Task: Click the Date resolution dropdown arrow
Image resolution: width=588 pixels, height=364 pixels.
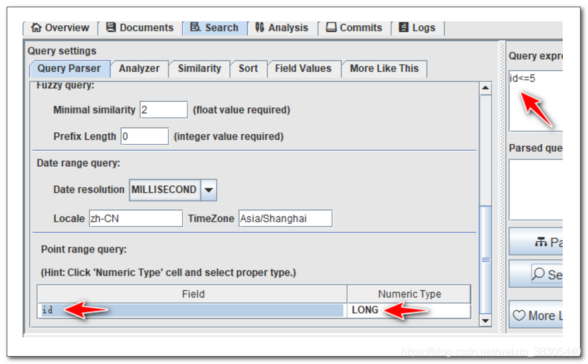Action: pyautogui.click(x=209, y=190)
